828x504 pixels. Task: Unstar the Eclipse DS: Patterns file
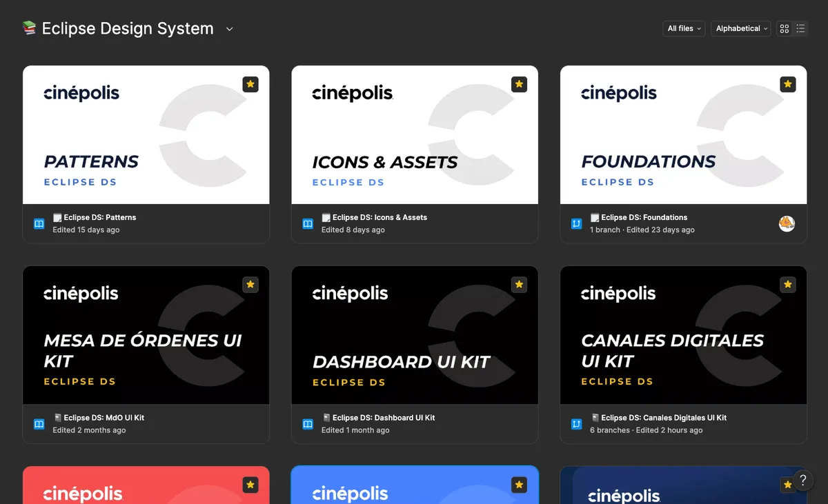pyautogui.click(x=250, y=84)
